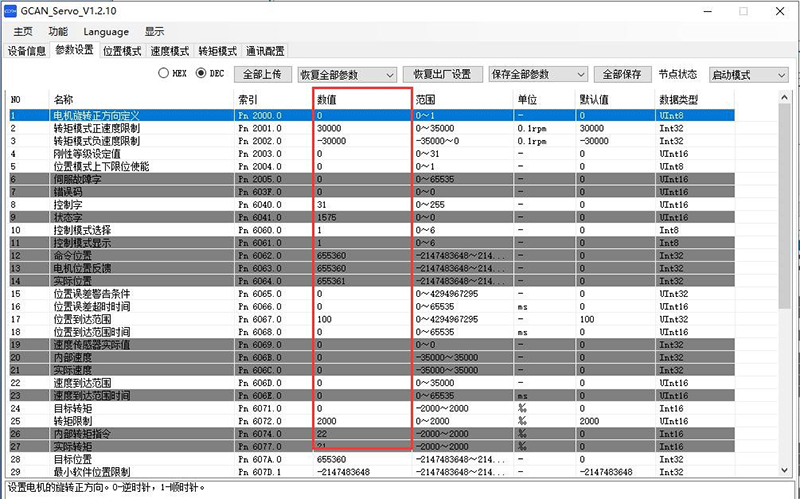Switch to the 设备信息 tab
Image resolution: width=800 pixels, height=499 pixels.
[x=27, y=51]
